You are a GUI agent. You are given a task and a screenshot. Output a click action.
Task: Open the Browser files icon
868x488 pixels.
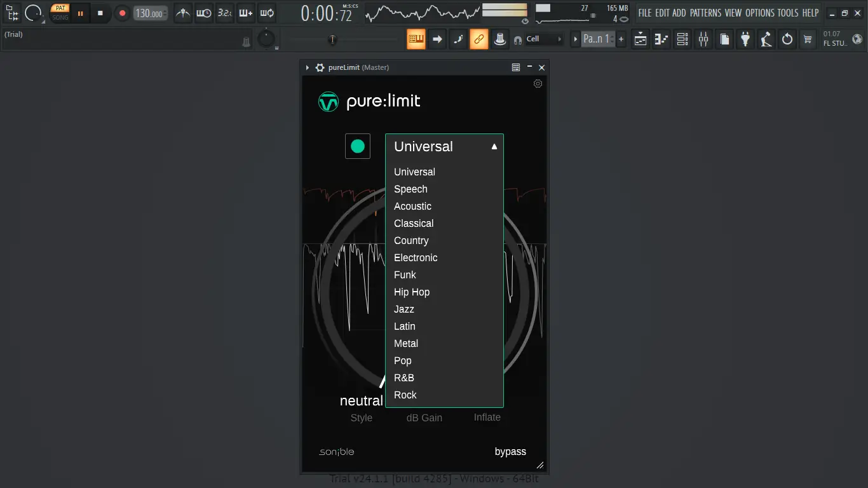point(724,39)
